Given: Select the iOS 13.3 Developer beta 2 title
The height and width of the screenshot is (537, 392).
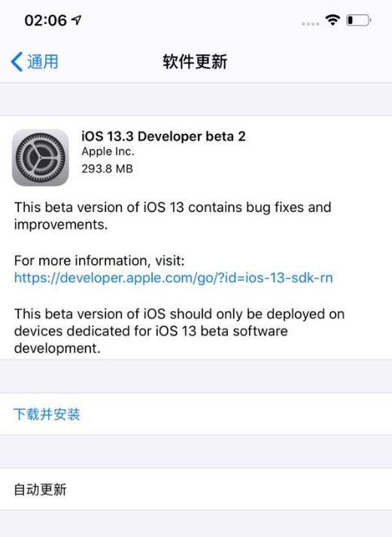Looking at the screenshot, I should (163, 136).
